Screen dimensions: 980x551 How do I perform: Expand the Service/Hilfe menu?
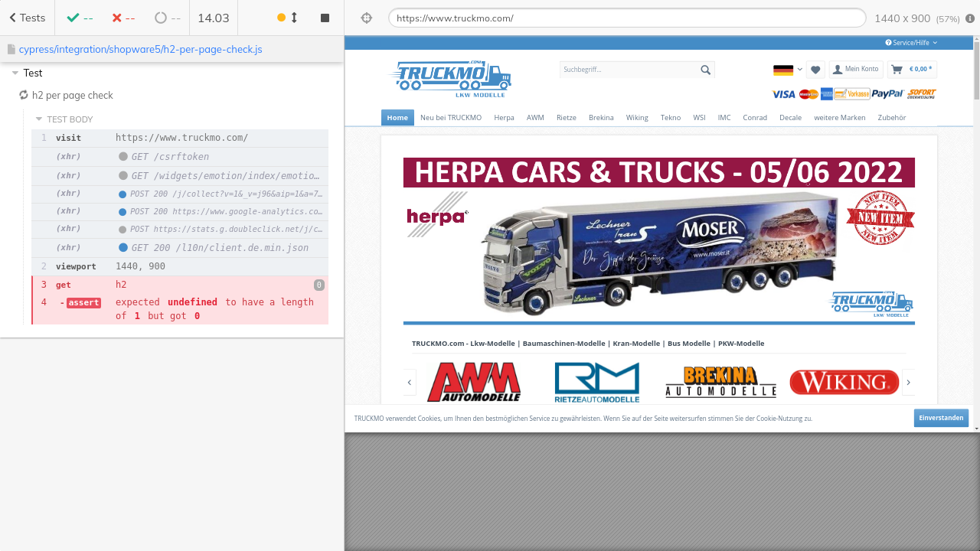[x=911, y=43]
